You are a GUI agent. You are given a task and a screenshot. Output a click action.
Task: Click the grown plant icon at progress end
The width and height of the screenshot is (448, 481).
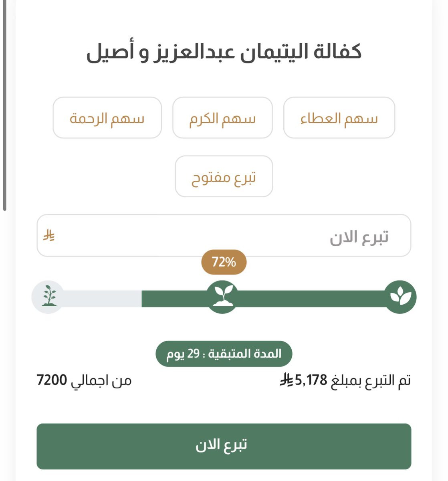point(400,297)
